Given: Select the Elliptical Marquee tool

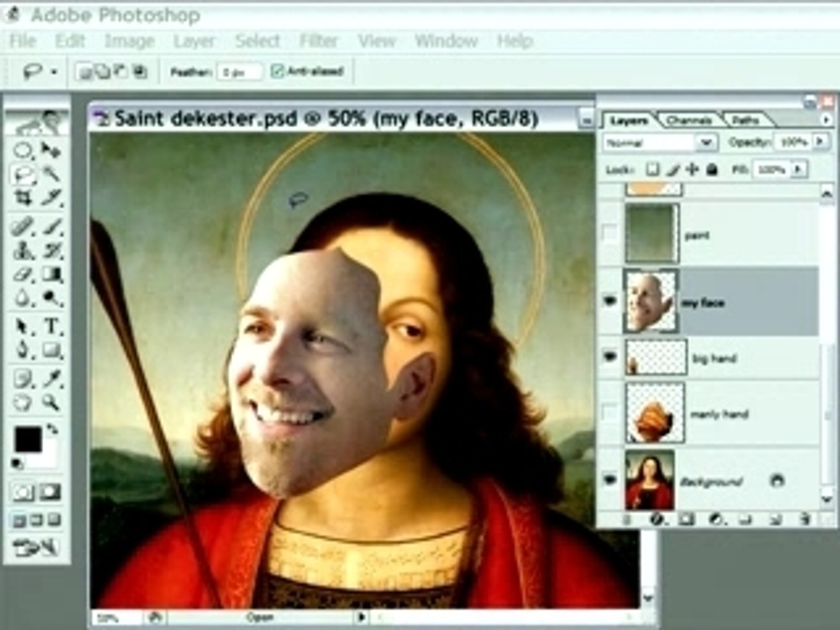Looking at the screenshot, I should coord(23,151).
